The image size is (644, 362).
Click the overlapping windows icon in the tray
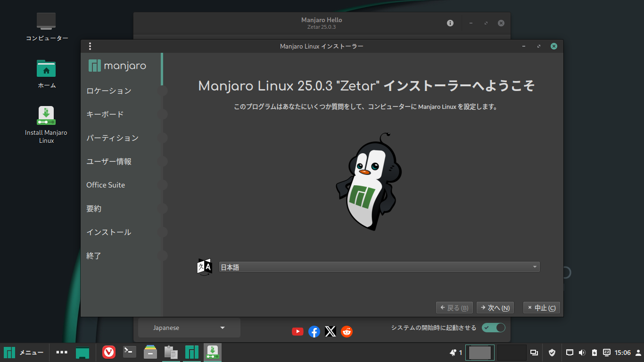click(x=534, y=353)
